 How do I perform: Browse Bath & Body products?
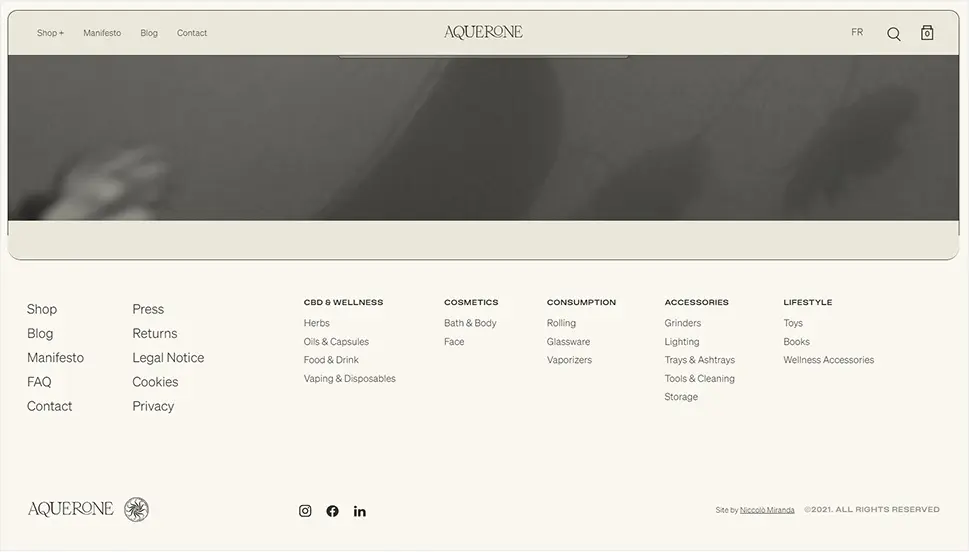click(470, 323)
